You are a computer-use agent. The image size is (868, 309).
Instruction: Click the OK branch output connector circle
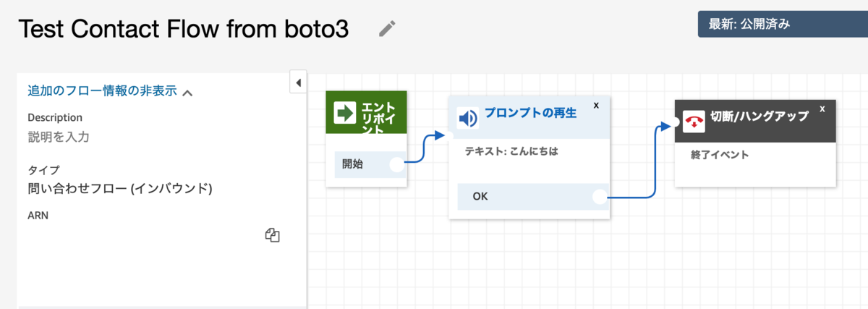coord(600,196)
